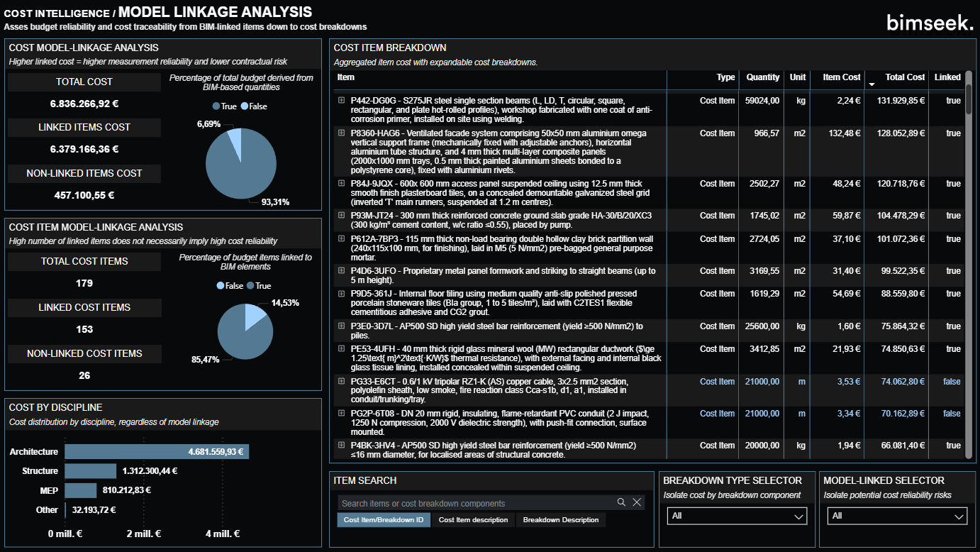
Task: Click the search magnifier icon in Item Search
Action: [621, 502]
